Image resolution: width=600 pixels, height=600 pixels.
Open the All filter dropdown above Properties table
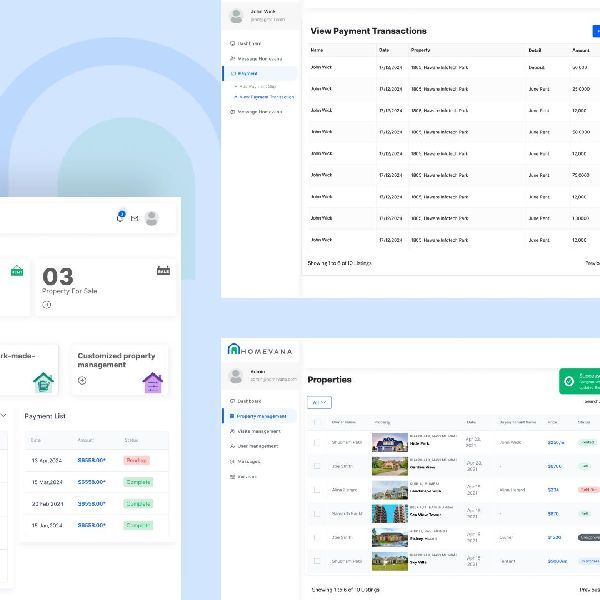click(x=318, y=402)
